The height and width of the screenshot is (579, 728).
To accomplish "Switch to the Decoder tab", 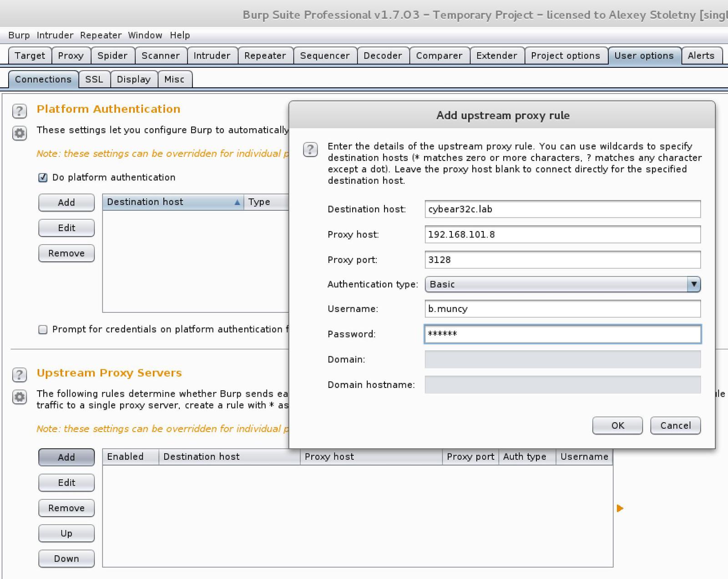I will pyautogui.click(x=383, y=55).
